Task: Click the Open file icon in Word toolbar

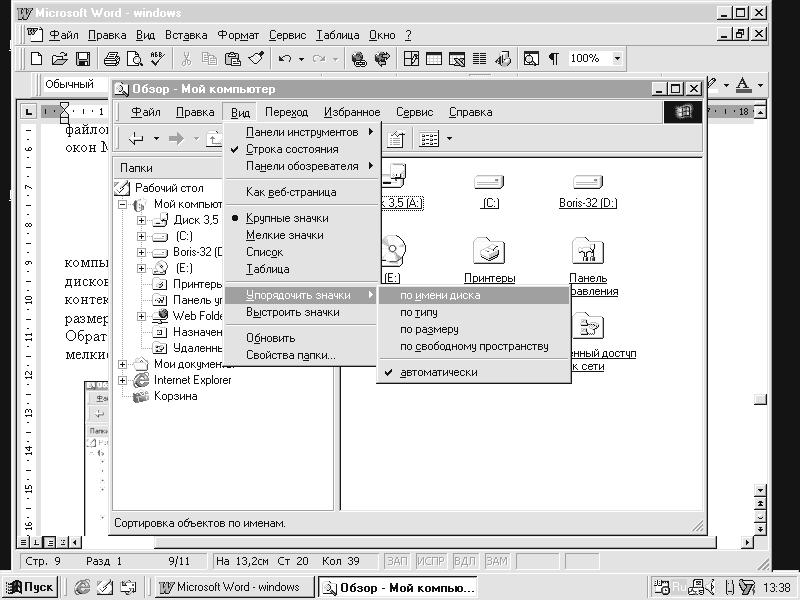Action: coord(59,59)
